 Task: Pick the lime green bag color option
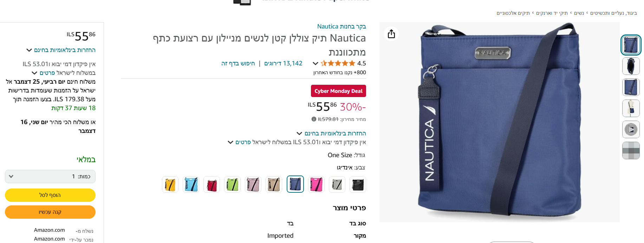(x=233, y=184)
